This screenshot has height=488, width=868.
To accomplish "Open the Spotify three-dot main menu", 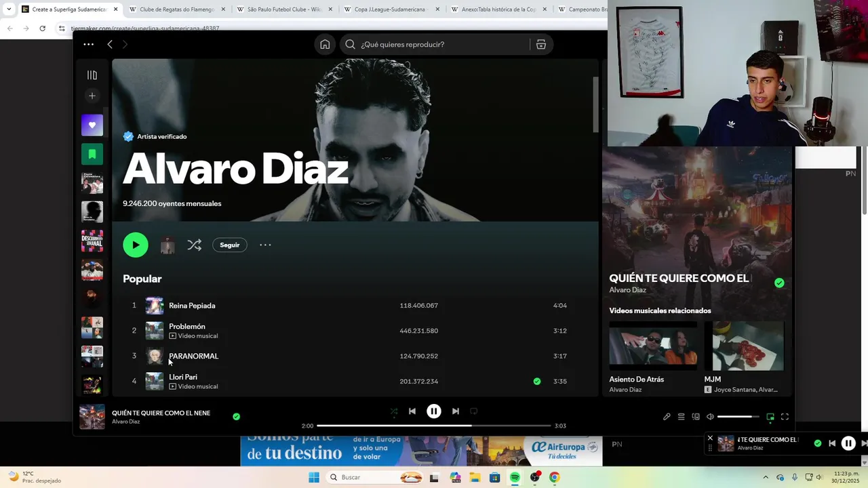I will [88, 44].
